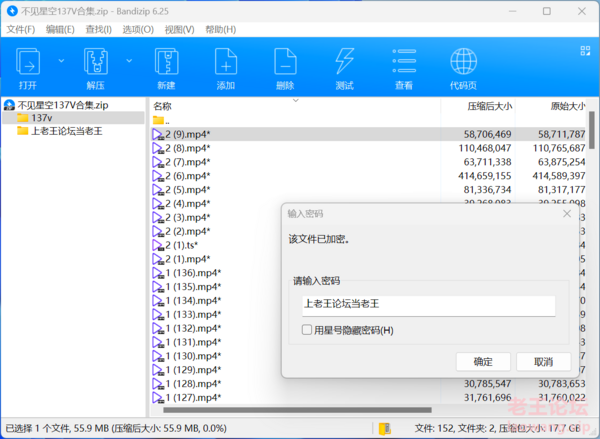Image resolution: width=600 pixels, height=439 pixels.
Task: Open the 编辑(E) menu
Action: (60, 29)
